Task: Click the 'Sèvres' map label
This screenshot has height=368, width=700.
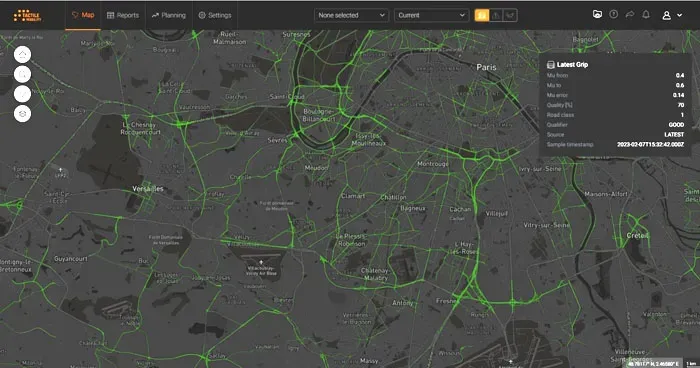Action: tap(277, 140)
